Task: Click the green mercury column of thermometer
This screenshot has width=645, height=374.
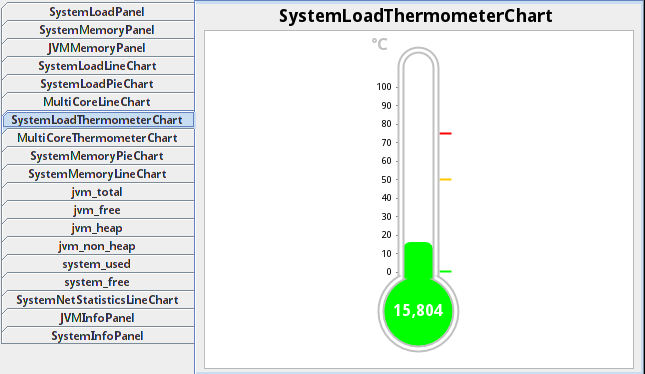Action: (418, 260)
